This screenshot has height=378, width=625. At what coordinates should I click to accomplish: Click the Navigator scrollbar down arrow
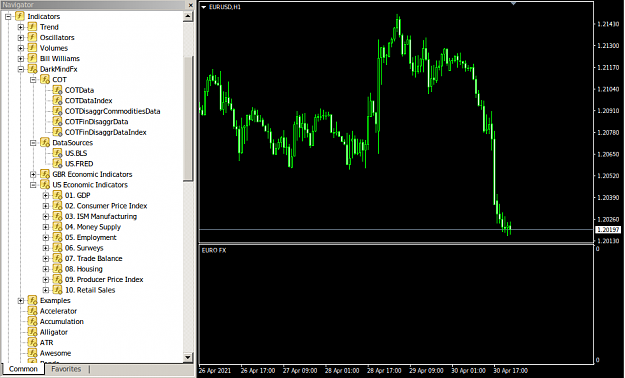point(188,357)
